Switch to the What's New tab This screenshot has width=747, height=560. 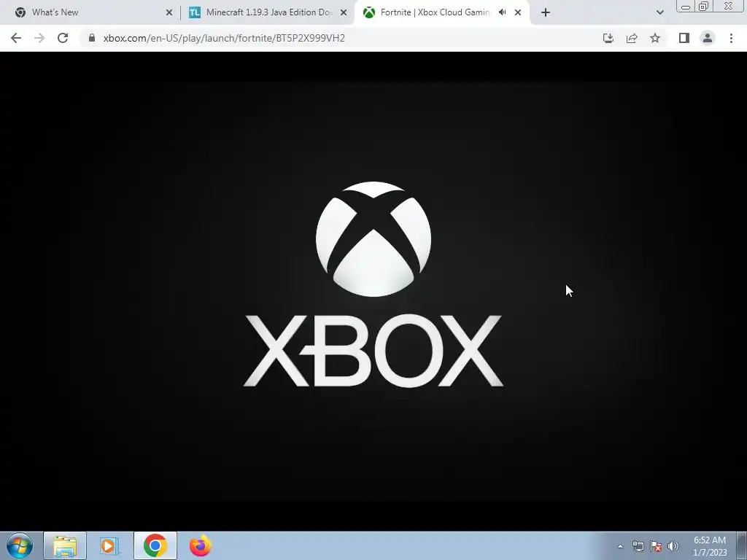90,12
